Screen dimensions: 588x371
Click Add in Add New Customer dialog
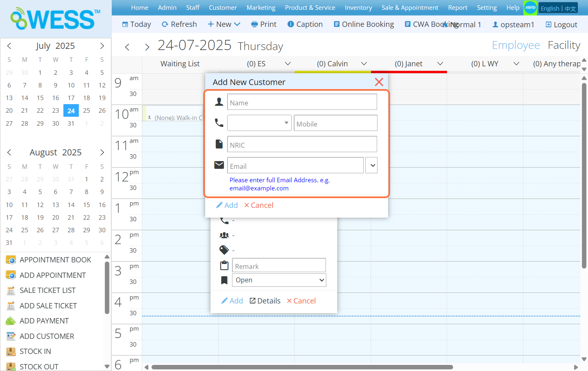pyautogui.click(x=227, y=205)
